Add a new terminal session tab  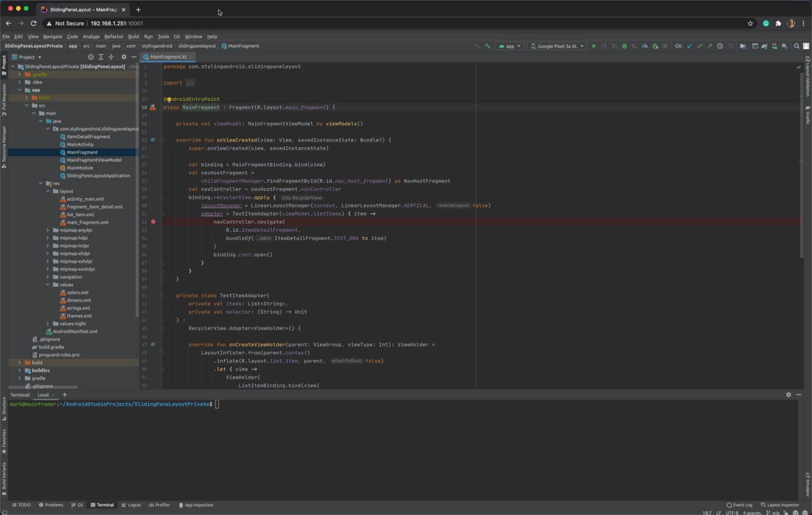click(64, 395)
